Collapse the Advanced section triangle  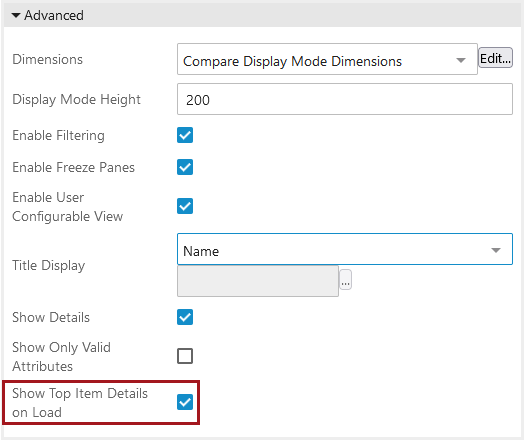(x=16, y=15)
